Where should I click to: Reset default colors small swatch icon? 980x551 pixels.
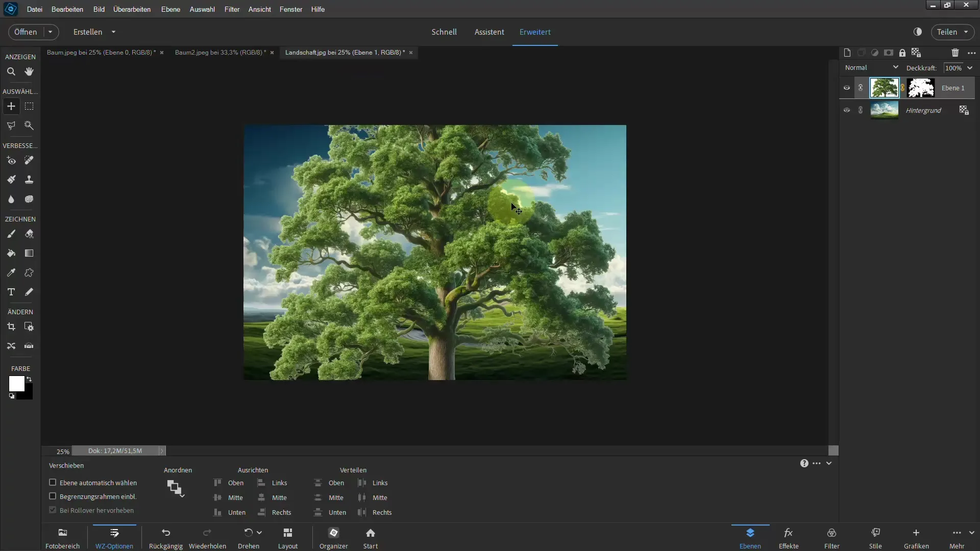[x=12, y=396]
